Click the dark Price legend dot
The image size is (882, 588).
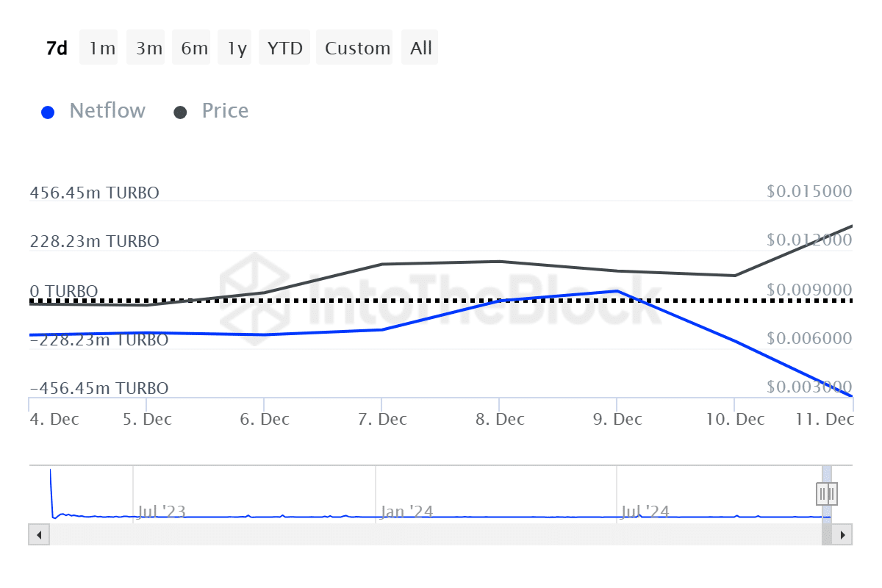coord(180,111)
